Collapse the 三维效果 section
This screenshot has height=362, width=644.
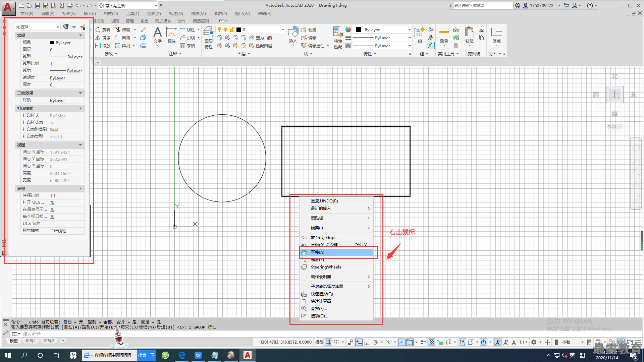point(80,93)
